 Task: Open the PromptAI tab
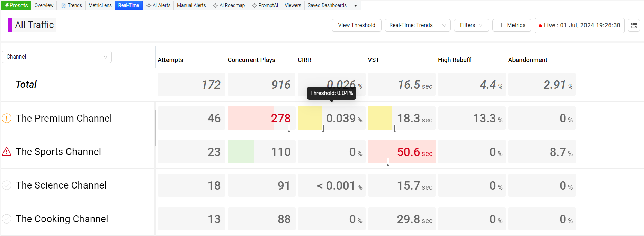[x=265, y=5]
